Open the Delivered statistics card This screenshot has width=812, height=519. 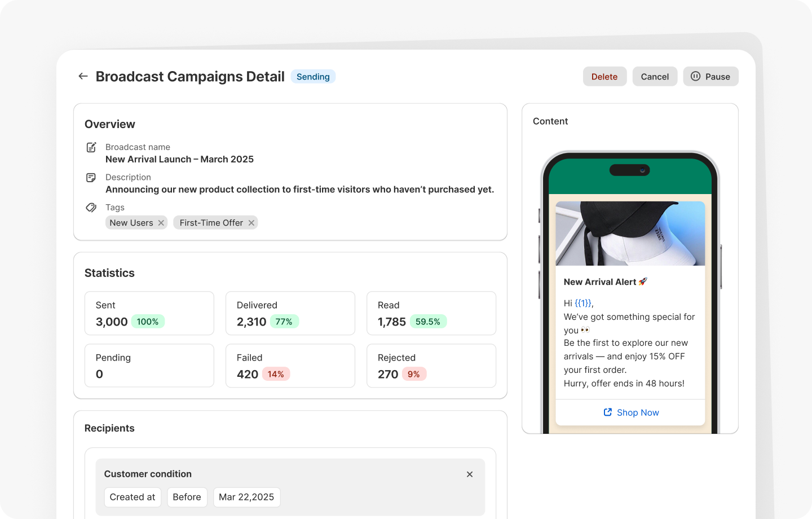[x=290, y=313]
